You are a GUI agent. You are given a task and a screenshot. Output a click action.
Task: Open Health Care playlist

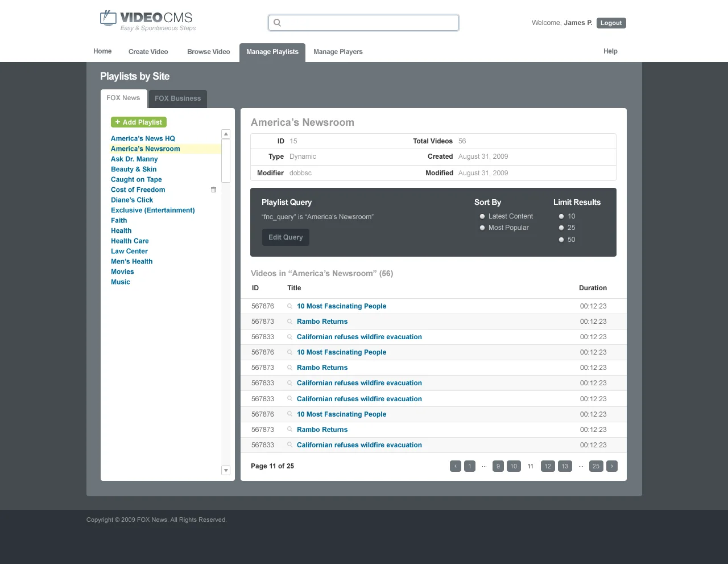130,241
